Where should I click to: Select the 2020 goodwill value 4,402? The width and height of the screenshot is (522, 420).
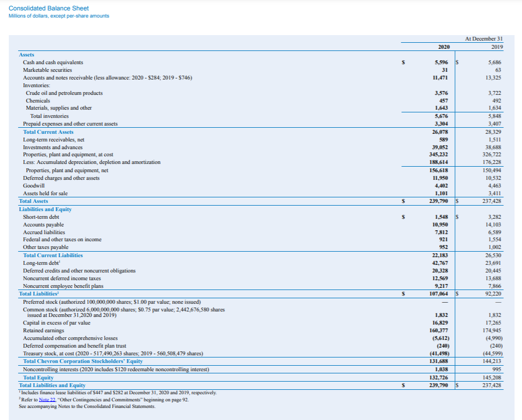[441, 186]
